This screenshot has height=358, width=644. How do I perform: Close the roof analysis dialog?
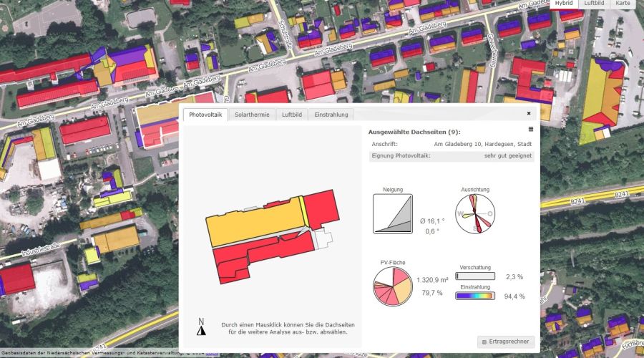click(529, 113)
